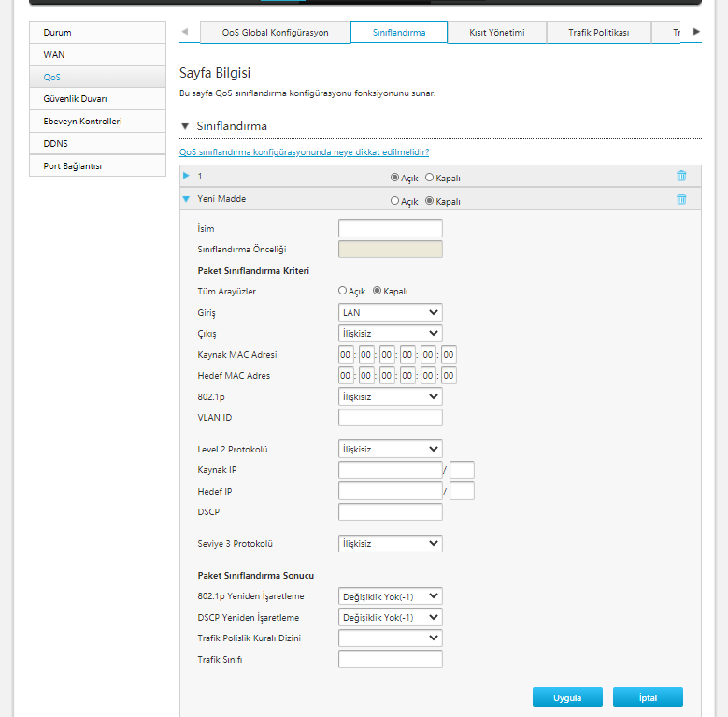Open the Trafik Politikası tab
728x717 pixels.
(598, 33)
